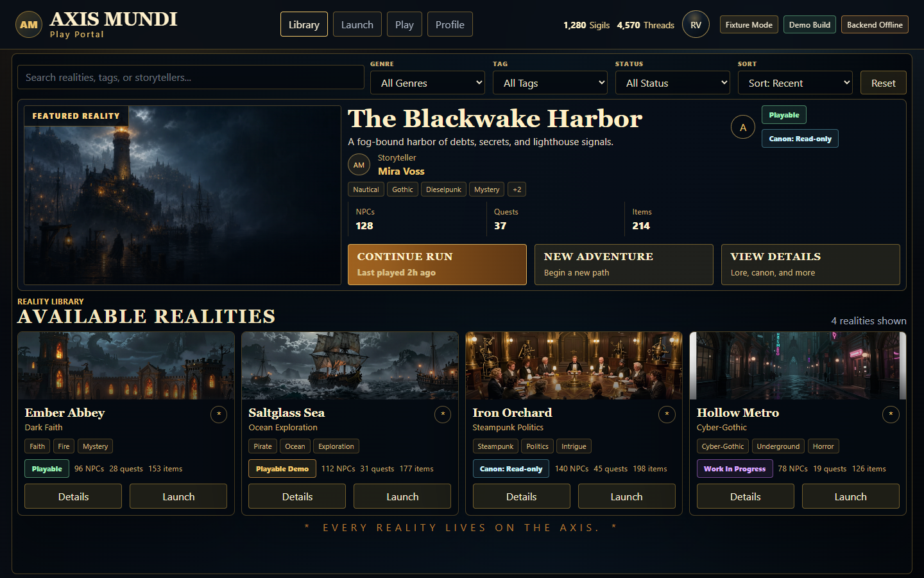This screenshot has height=578, width=924.
Task: Show Details for Hollow Metro
Action: coord(746,496)
